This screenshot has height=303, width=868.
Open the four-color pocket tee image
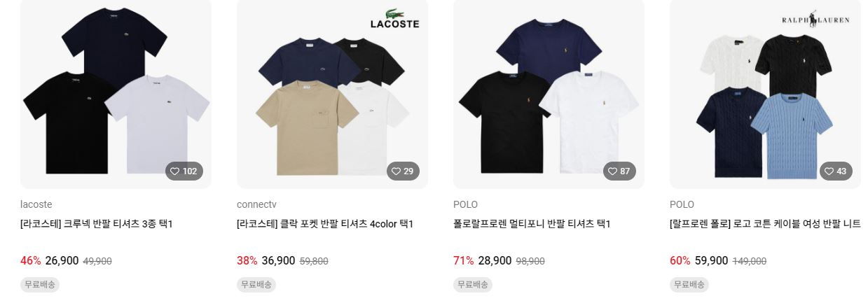332,93
